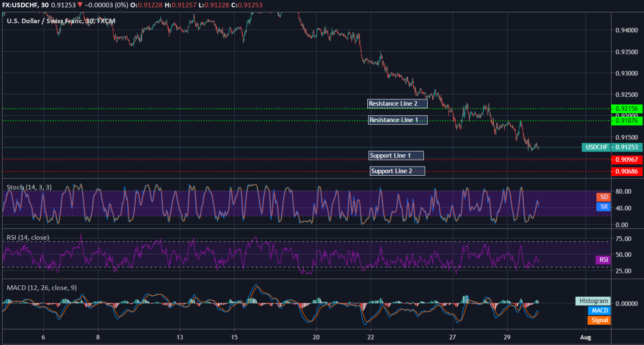The height and width of the screenshot is (345, 644).
Task: Click the purple RSI label
Action: pyautogui.click(x=603, y=260)
